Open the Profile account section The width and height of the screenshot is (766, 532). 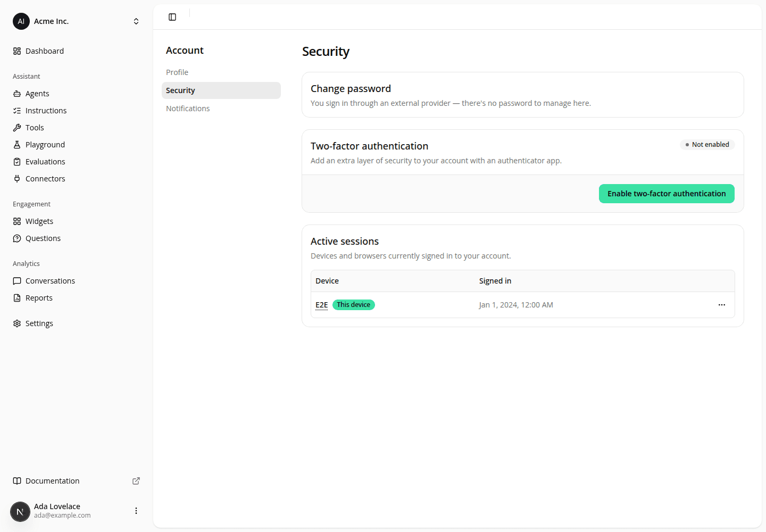tap(221, 72)
